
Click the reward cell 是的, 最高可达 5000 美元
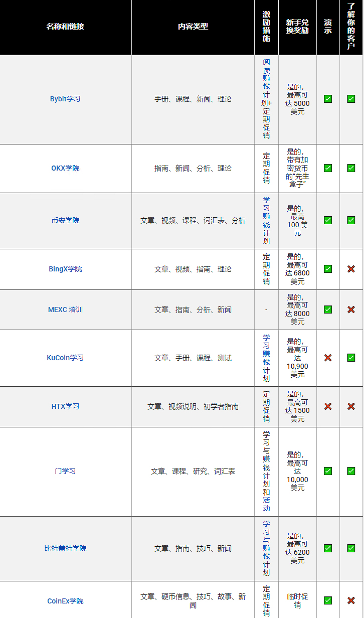pos(297,99)
